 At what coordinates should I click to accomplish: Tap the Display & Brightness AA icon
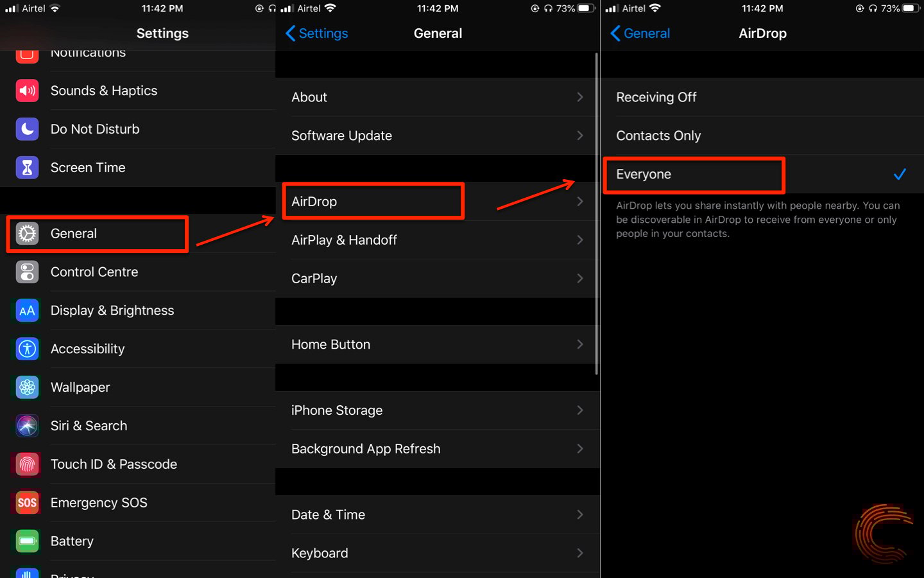click(27, 310)
